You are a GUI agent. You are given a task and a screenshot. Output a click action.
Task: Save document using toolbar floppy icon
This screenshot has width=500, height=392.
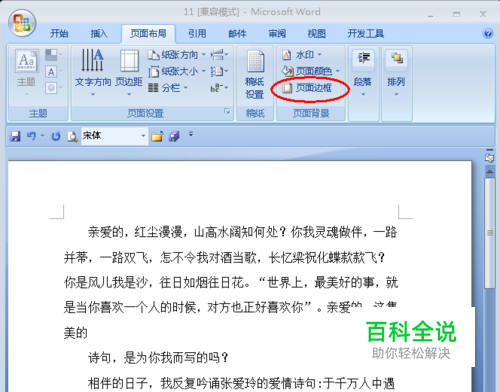(15, 136)
